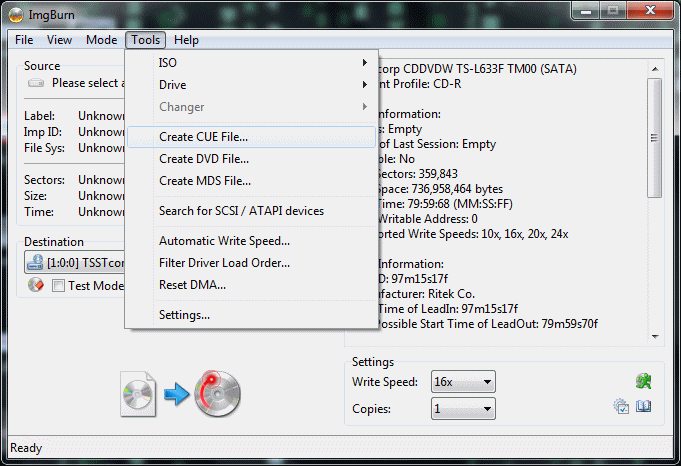This screenshot has width=681, height=466.
Task: Click the ImgBurn title bar app icon
Action: [16, 15]
